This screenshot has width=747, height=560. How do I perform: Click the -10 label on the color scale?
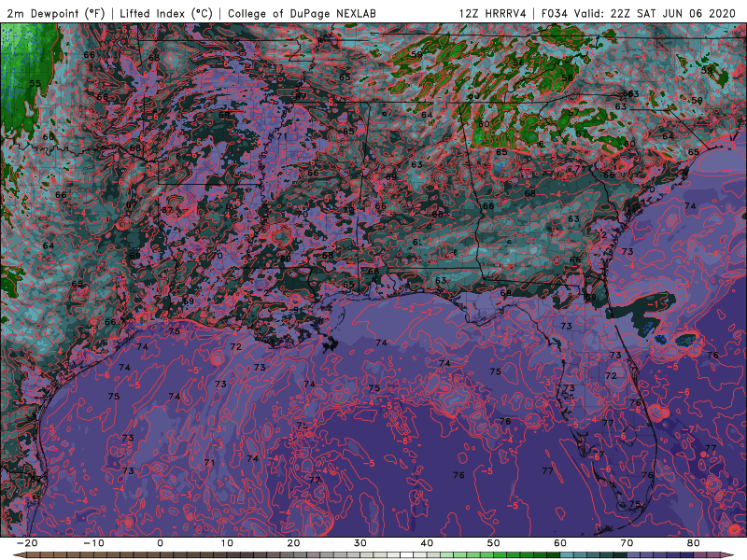(93, 543)
